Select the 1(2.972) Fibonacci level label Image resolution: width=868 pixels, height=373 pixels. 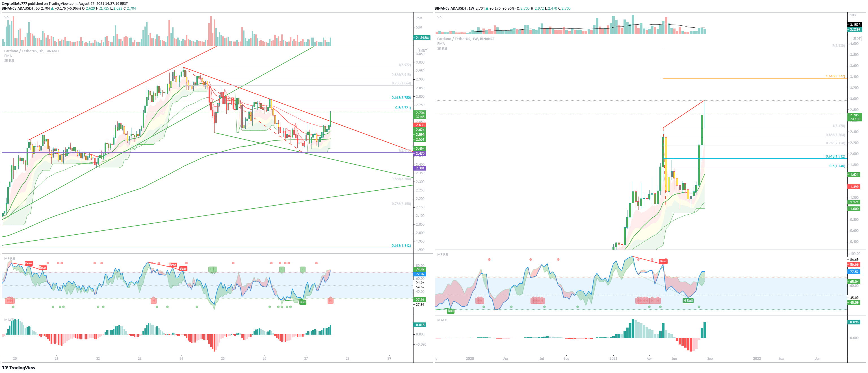404,65
